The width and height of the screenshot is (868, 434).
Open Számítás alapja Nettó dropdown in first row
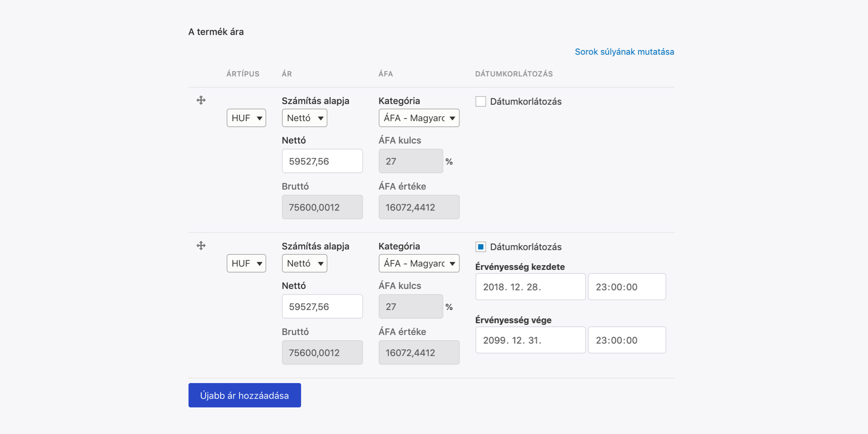click(305, 118)
